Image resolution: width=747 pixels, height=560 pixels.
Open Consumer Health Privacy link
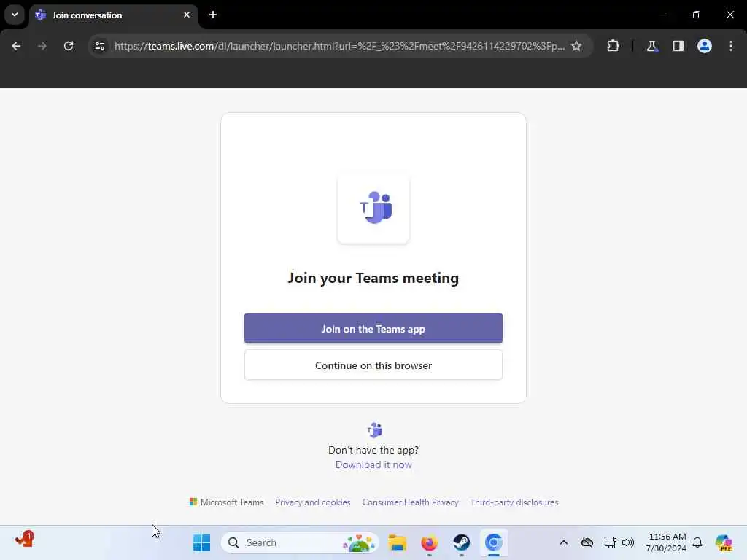point(410,502)
